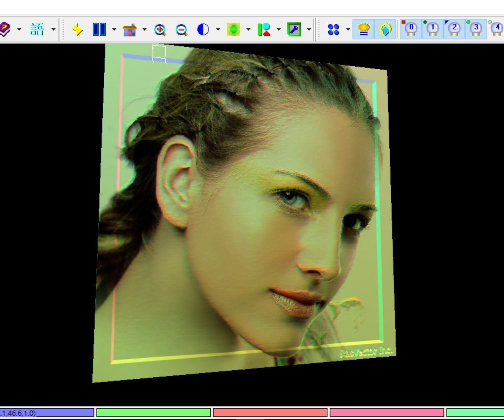This screenshot has width=504, height=420.
Task: Click the dual pane view icon
Action: (x=99, y=29)
